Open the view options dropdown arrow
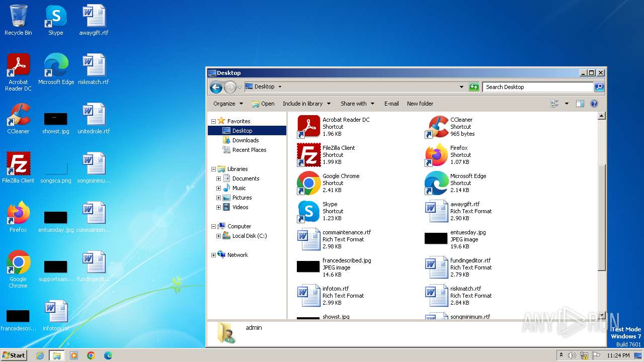Viewport: 644px width, 362px height. pyautogui.click(x=567, y=104)
